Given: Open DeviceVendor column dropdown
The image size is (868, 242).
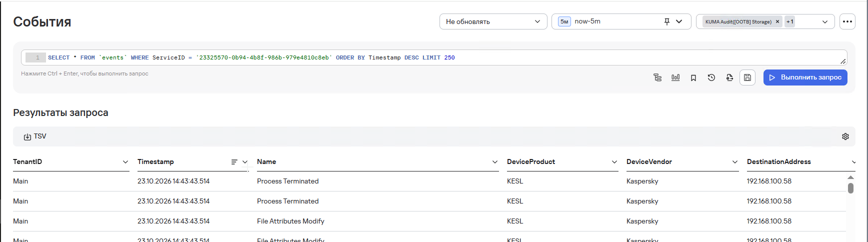Looking at the screenshot, I should [735, 162].
